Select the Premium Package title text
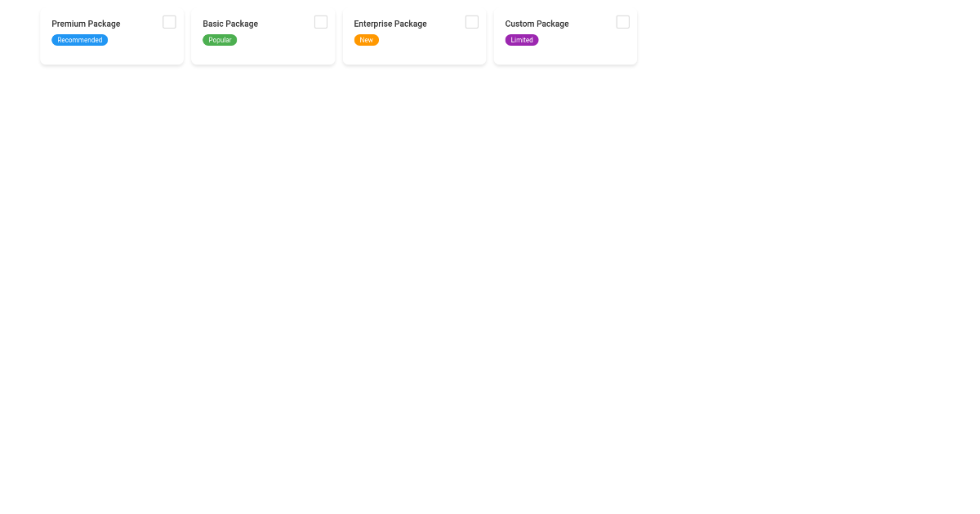 click(x=86, y=24)
